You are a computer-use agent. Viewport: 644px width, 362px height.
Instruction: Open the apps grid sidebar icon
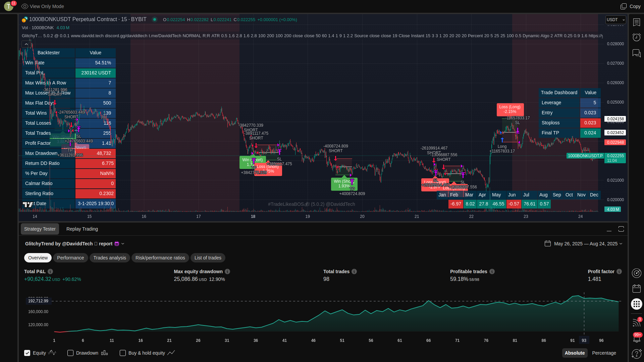[637, 304]
